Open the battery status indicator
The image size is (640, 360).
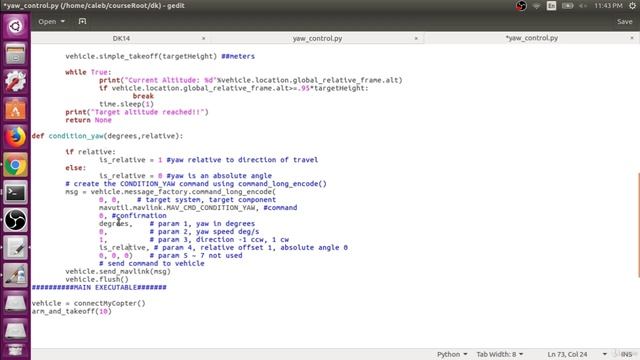[x=567, y=6]
